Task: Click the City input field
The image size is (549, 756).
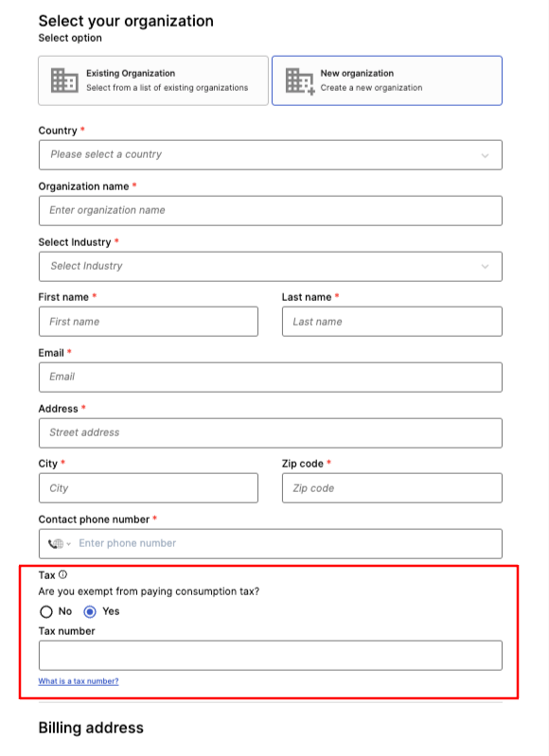Action: click(x=149, y=488)
